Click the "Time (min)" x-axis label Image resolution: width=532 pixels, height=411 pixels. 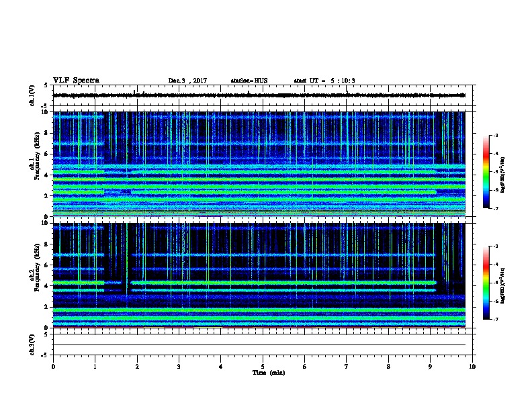(x=269, y=373)
